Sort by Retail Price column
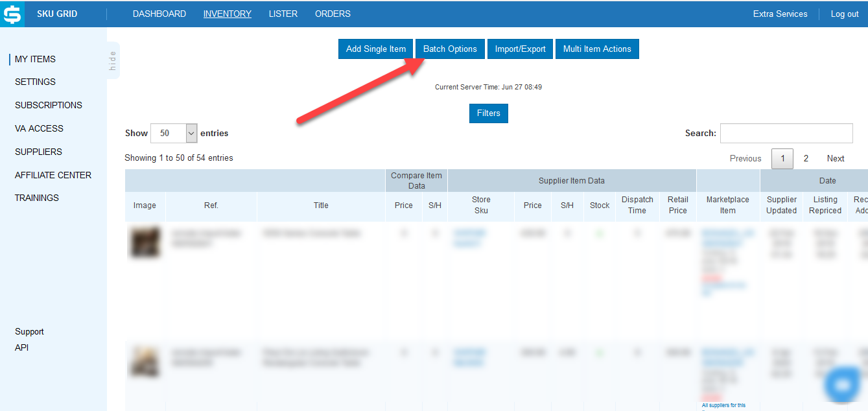The image size is (868, 411). coord(678,205)
